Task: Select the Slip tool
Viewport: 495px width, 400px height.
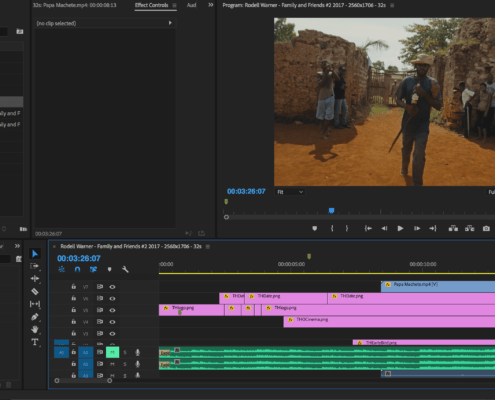Action: (35, 304)
